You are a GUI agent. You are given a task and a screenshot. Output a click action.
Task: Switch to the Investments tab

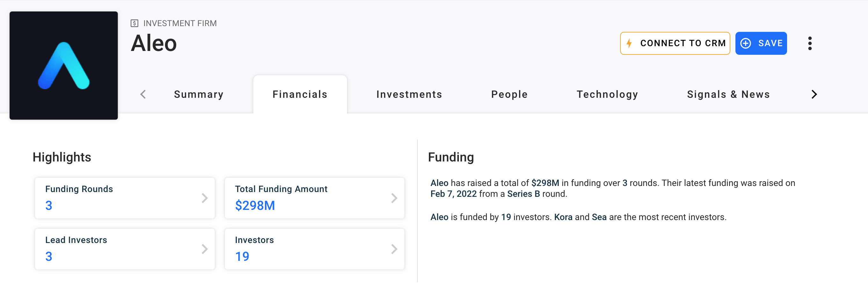tap(409, 94)
